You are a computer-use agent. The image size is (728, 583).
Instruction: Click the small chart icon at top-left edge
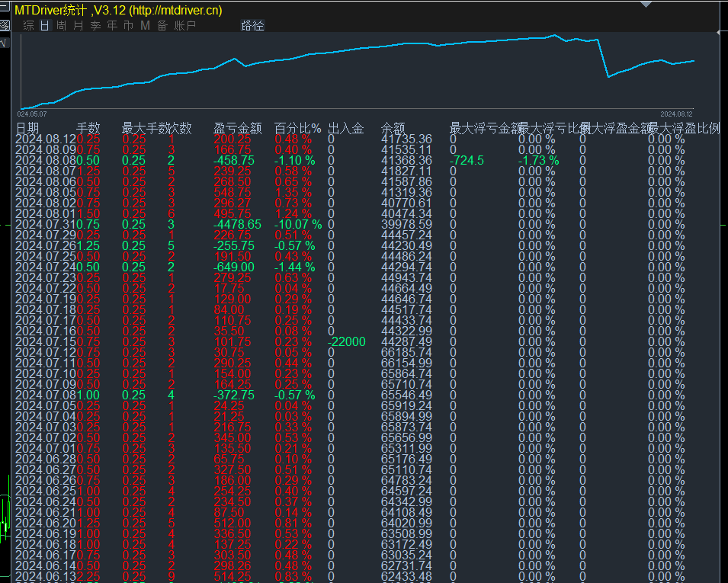pyautogui.click(x=5, y=8)
